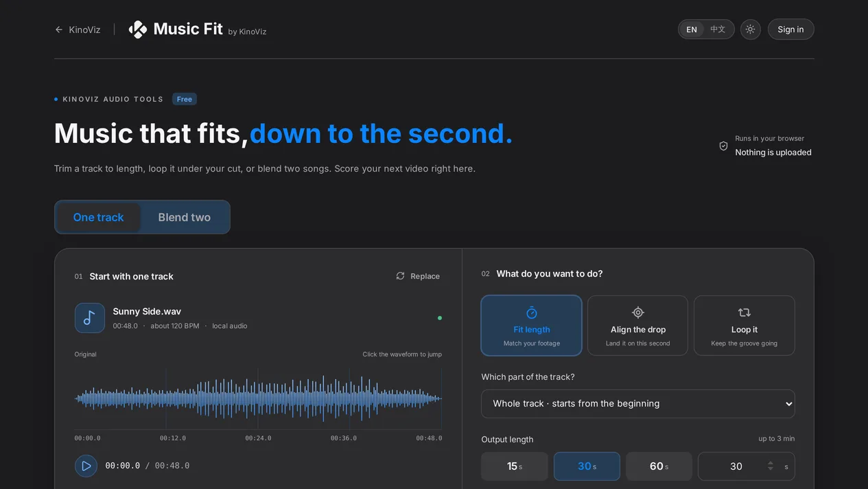868x489 pixels.
Task: Click the 00:24.0 timeline label
Action: (x=258, y=438)
